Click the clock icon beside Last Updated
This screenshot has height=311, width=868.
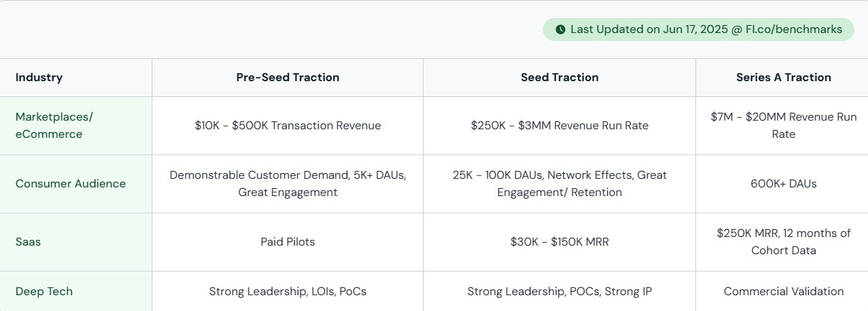560,29
